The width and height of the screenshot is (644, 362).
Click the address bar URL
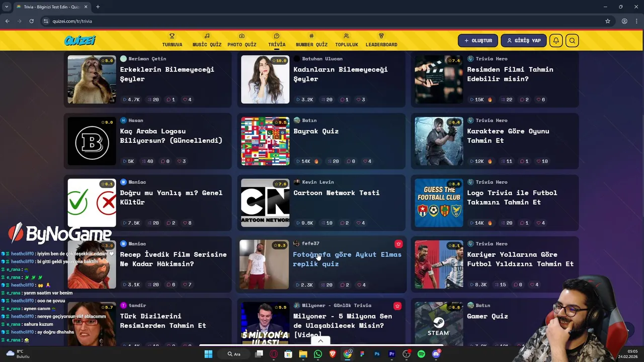[x=72, y=21]
